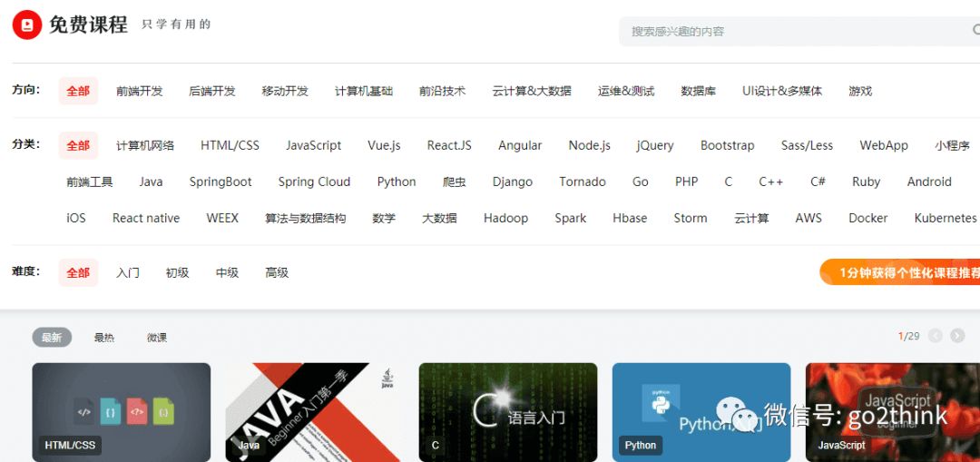Filter by Docker category

(x=868, y=218)
